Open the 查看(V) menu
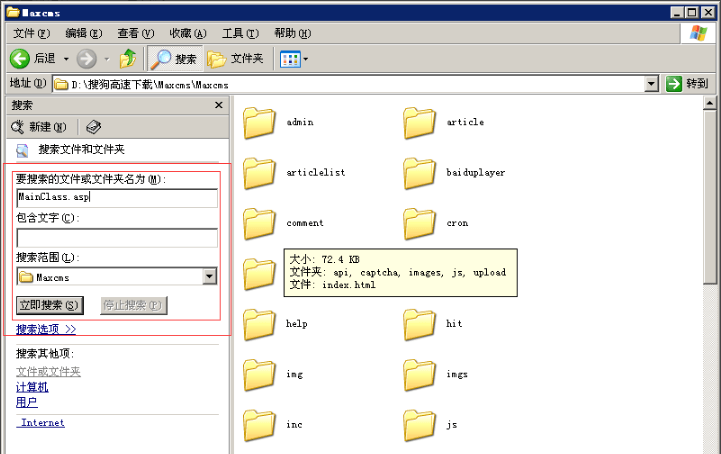 click(136, 33)
